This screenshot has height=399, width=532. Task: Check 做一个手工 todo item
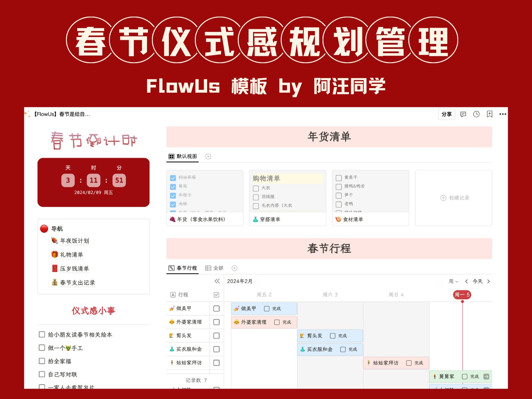click(42, 348)
